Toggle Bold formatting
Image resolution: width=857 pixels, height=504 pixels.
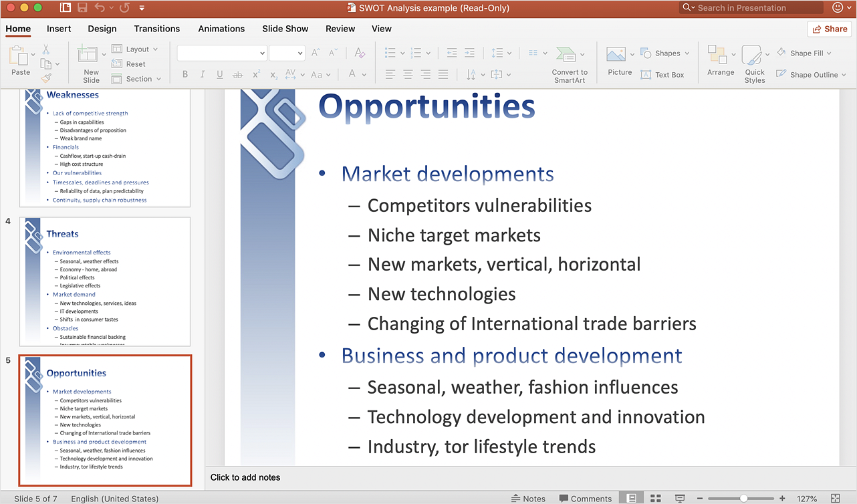click(185, 75)
